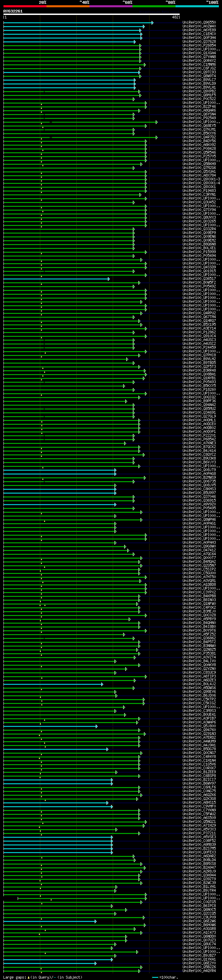Click the UniRef100_C1MNM6 label
This screenshot has width=222, height=980.
tap(199, 64)
